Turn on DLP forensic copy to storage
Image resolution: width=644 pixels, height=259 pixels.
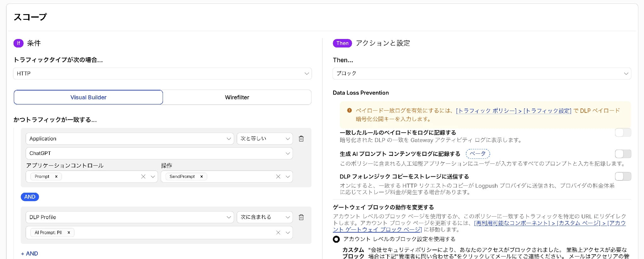pyautogui.click(x=623, y=176)
